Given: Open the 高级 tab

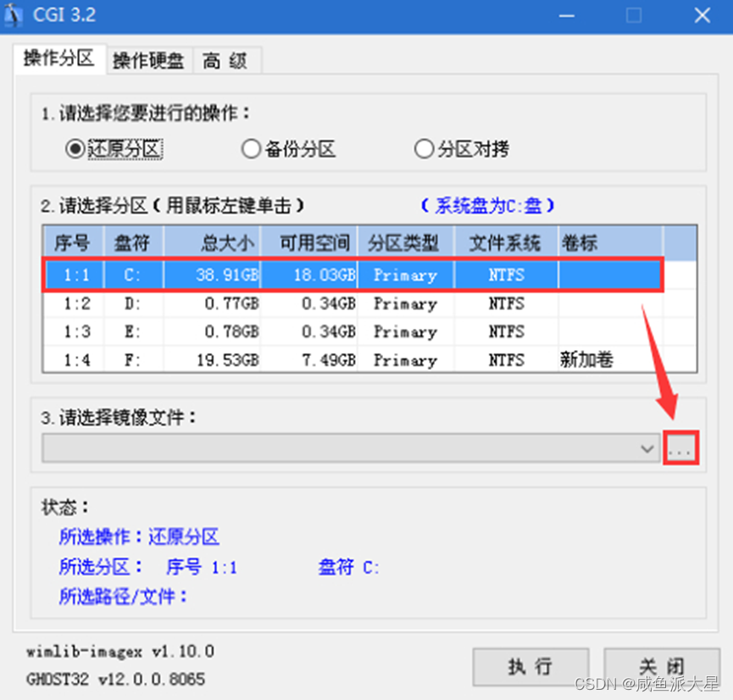Looking at the screenshot, I should click(225, 61).
